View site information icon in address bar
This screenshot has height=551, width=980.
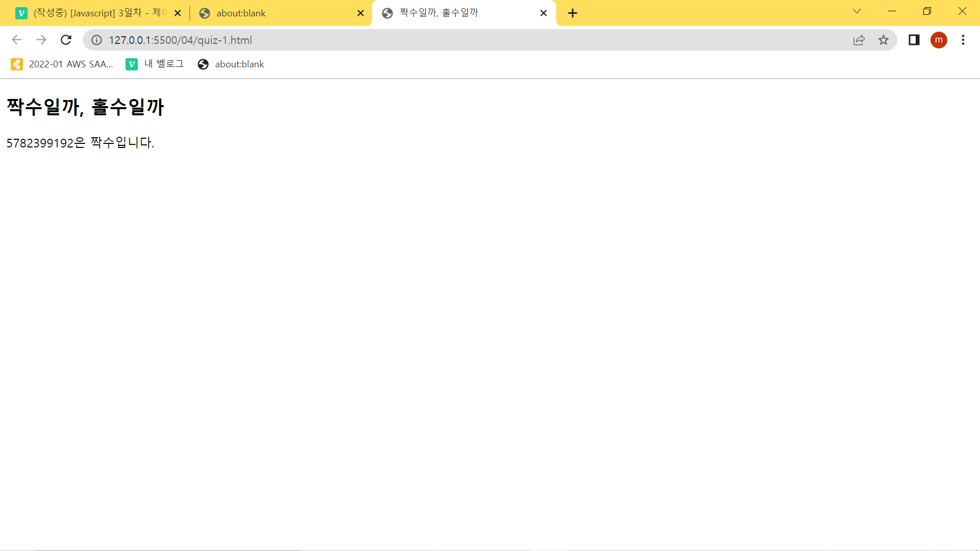96,40
